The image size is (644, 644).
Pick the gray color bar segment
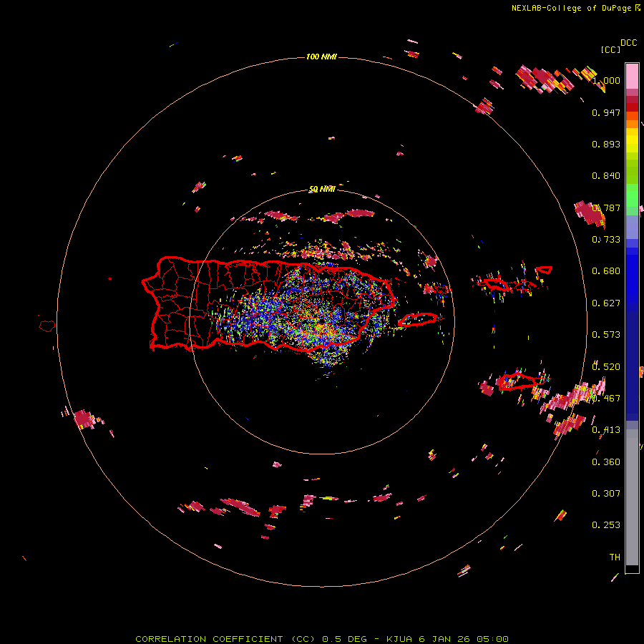pos(632,497)
